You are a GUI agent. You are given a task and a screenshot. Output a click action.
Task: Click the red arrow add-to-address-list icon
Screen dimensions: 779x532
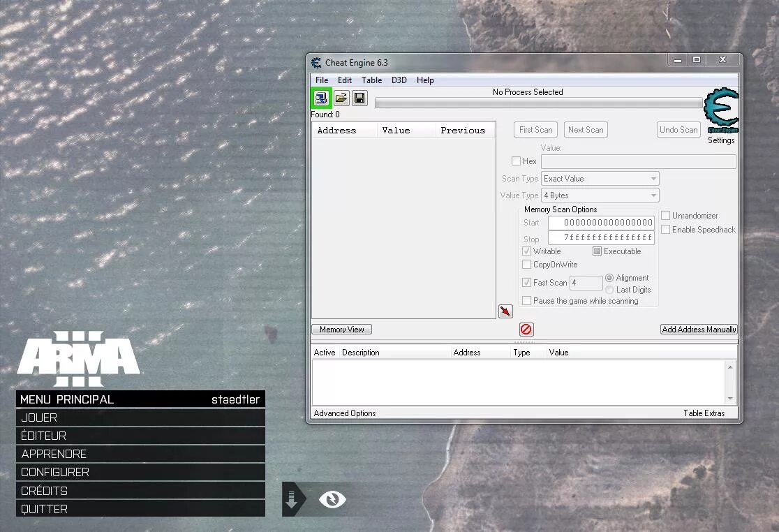coord(505,311)
